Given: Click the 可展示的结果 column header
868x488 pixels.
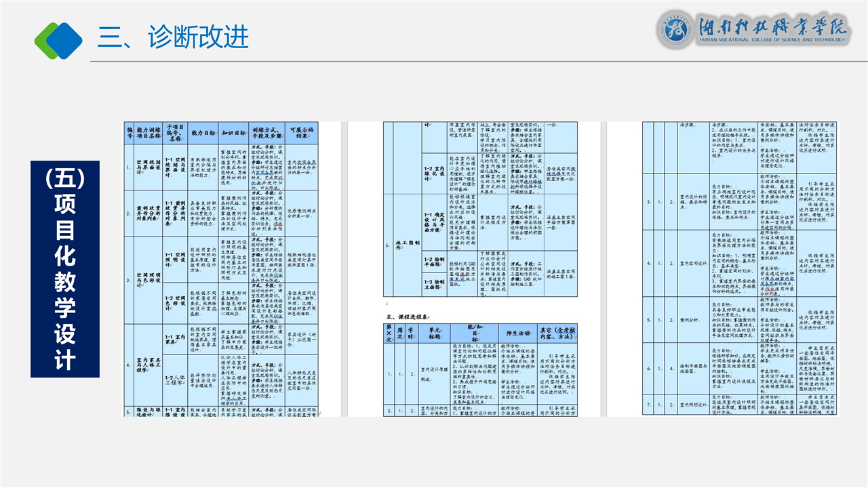Looking at the screenshot, I should click(302, 133).
